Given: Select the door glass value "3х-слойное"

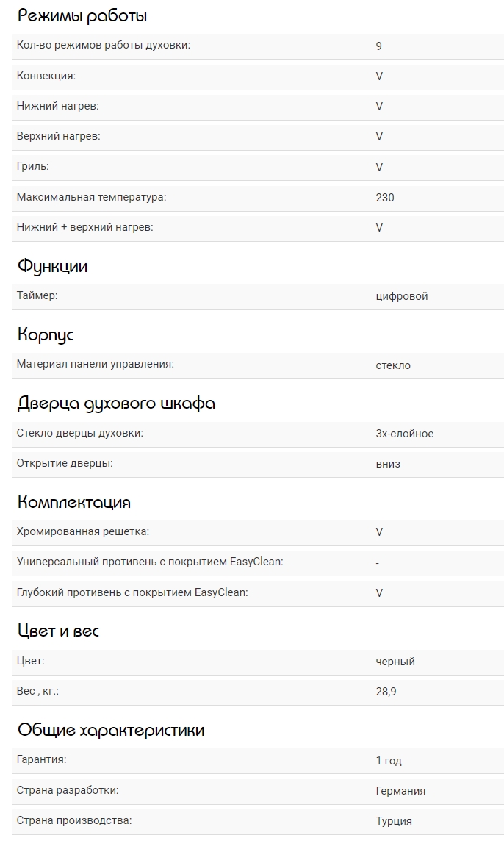Looking at the screenshot, I should point(404,434).
